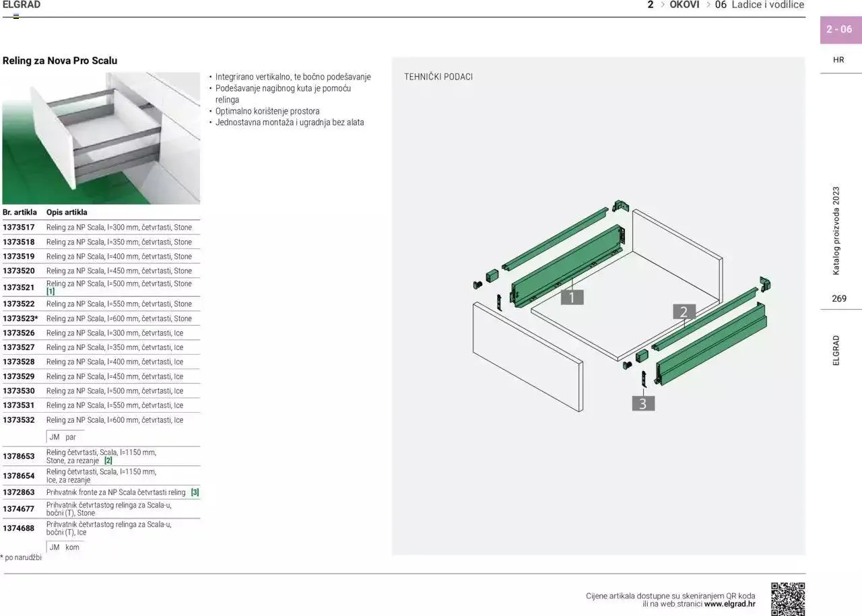Click callout number 3 in diagram
Viewport: 862px width, 616px height.
(x=642, y=403)
